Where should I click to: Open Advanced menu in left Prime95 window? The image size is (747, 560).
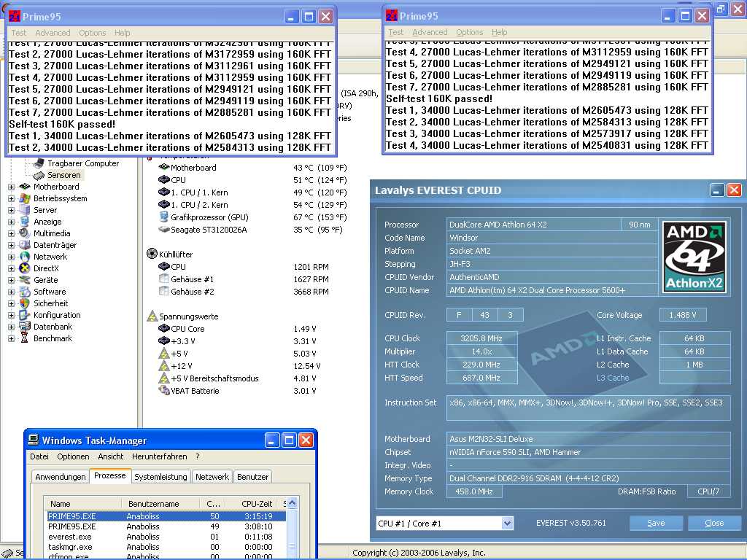[53, 33]
